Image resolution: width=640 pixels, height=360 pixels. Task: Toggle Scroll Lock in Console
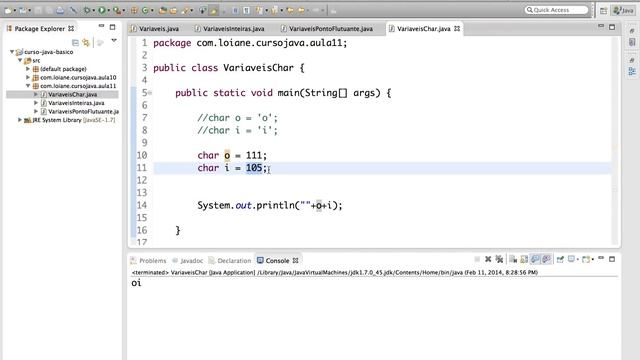pos(524,259)
